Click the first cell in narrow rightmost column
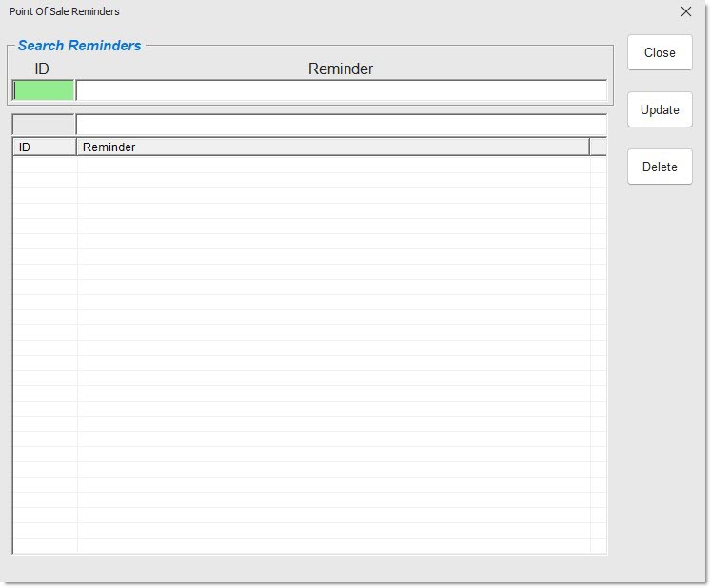 [598, 165]
